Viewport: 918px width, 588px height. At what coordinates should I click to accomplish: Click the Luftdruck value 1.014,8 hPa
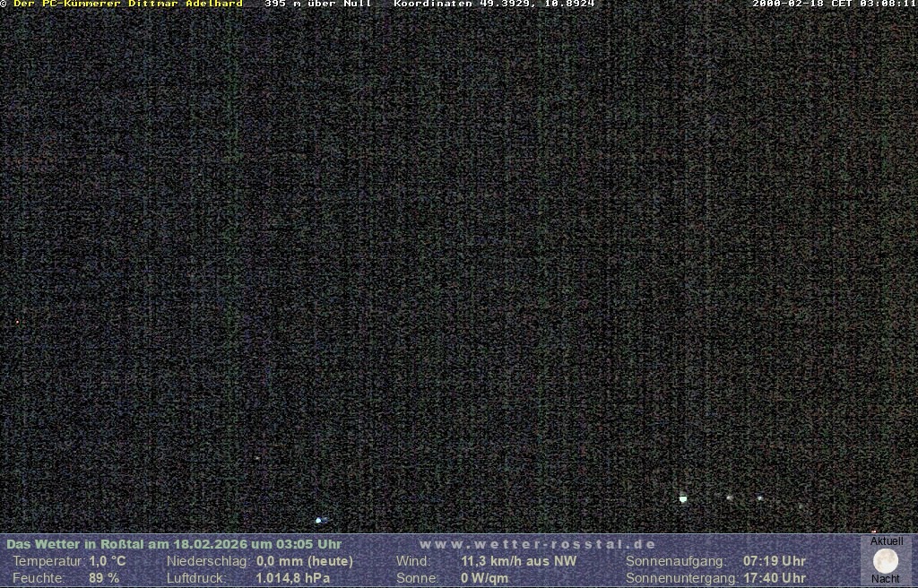click(293, 578)
